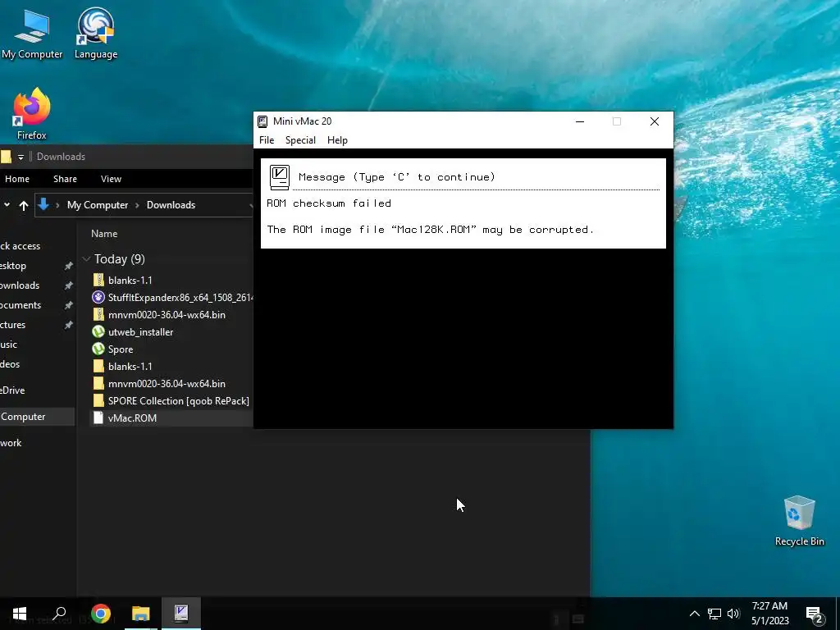Open taskbar search magnifier

[x=59, y=614]
